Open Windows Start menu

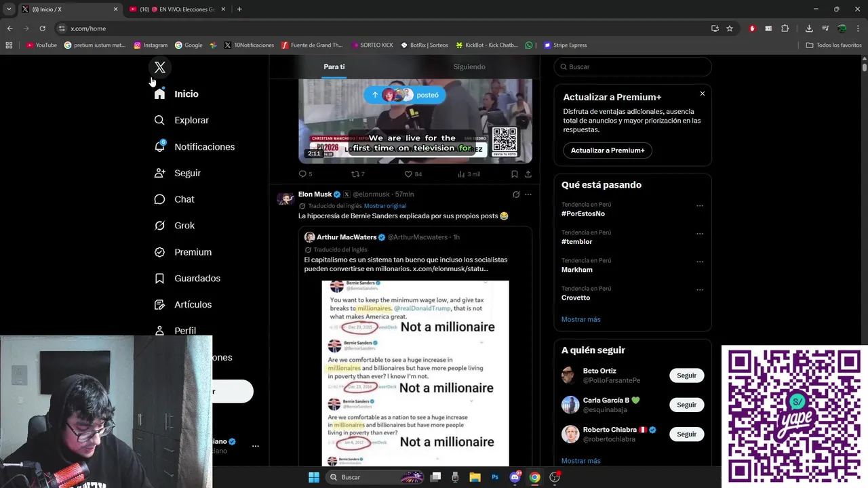pos(313,477)
